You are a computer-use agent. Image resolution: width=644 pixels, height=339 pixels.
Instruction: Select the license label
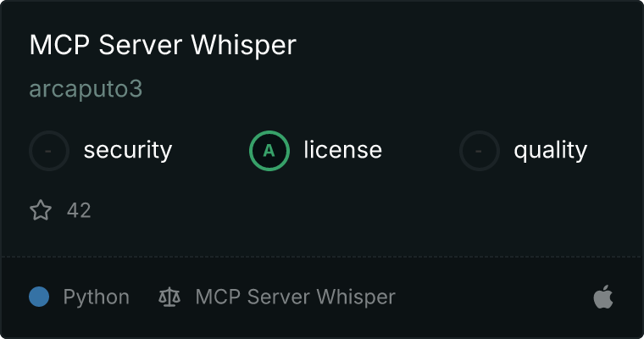coord(342,149)
